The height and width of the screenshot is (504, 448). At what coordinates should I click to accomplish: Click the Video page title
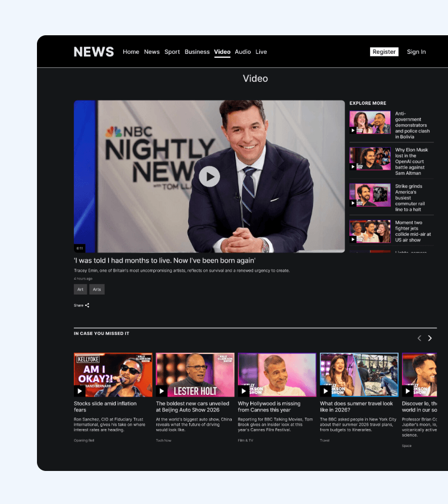255,78
